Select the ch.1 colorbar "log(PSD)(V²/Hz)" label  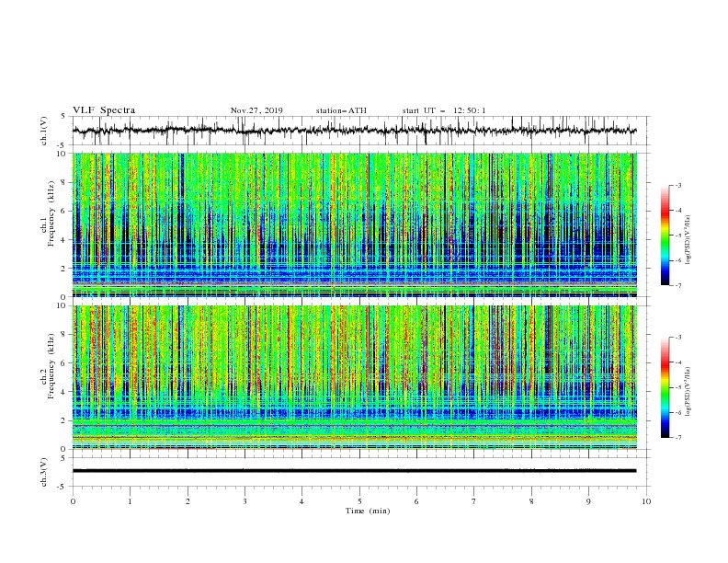point(688,240)
